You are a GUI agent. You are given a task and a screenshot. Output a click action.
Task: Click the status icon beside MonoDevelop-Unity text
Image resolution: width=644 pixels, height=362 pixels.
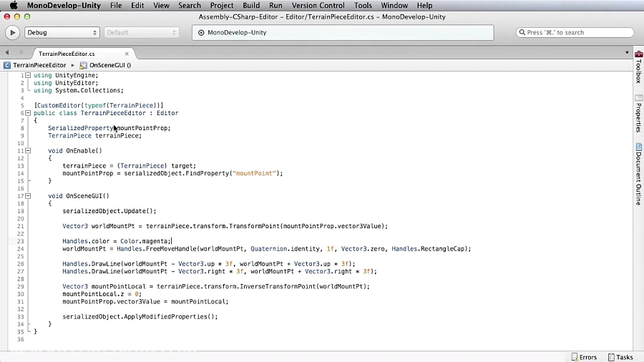(201, 32)
